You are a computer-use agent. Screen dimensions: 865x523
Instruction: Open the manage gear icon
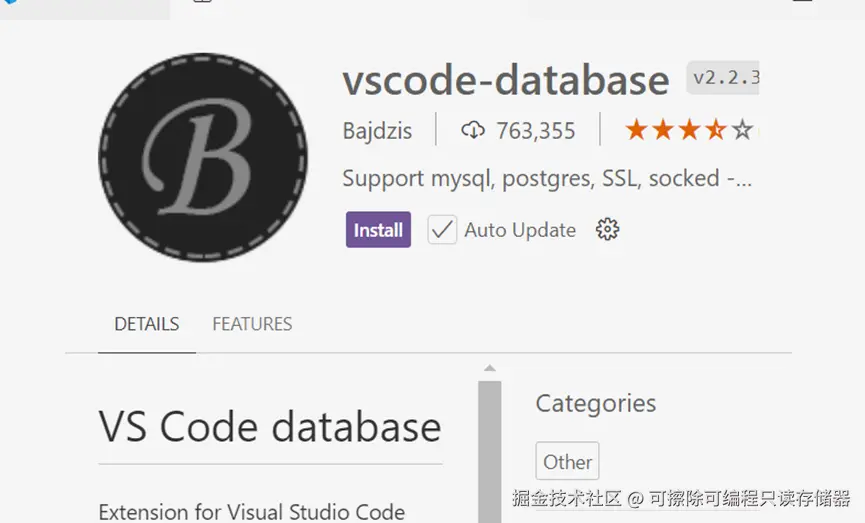[607, 230]
